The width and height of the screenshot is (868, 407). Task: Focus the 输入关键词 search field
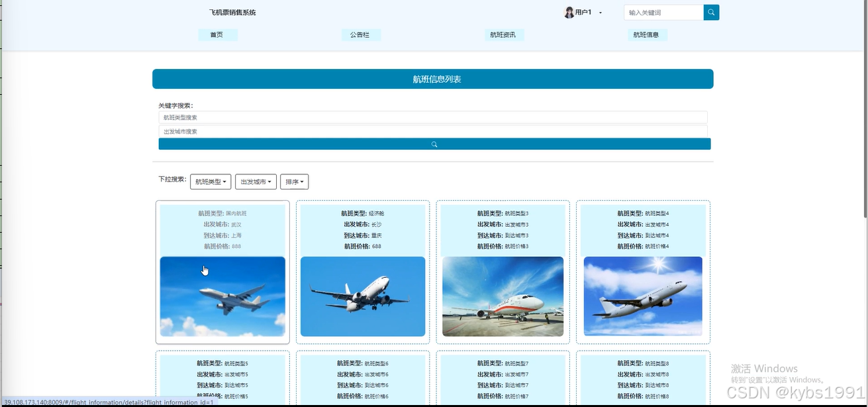[663, 13]
